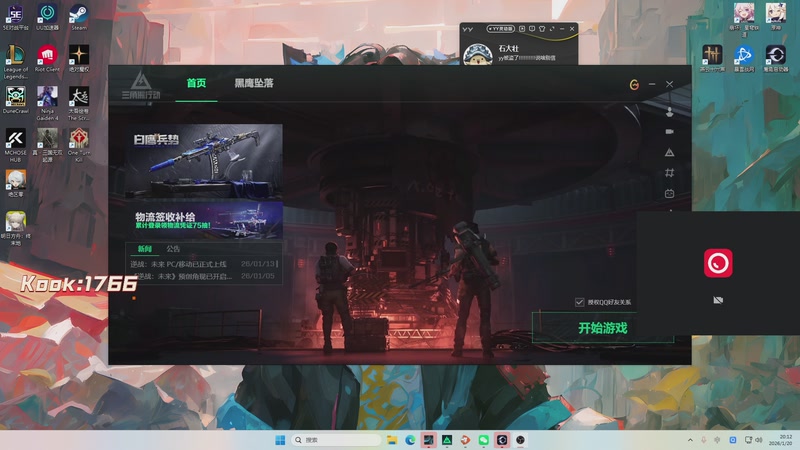This screenshot has width=800, height=450.
Task: Click the user profile icon in launcher sidebar
Action: pos(669,112)
